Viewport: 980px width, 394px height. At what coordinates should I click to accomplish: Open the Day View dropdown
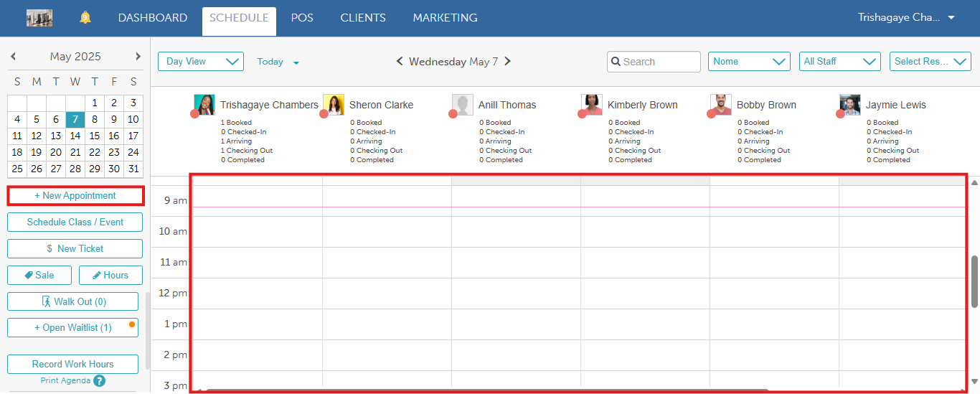(201, 62)
